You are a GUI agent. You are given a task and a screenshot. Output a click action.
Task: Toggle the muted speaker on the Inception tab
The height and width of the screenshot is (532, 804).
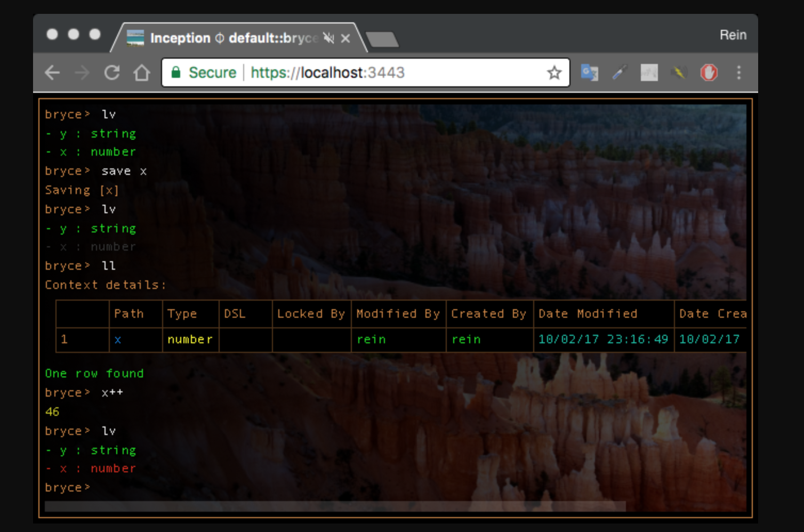pos(328,38)
